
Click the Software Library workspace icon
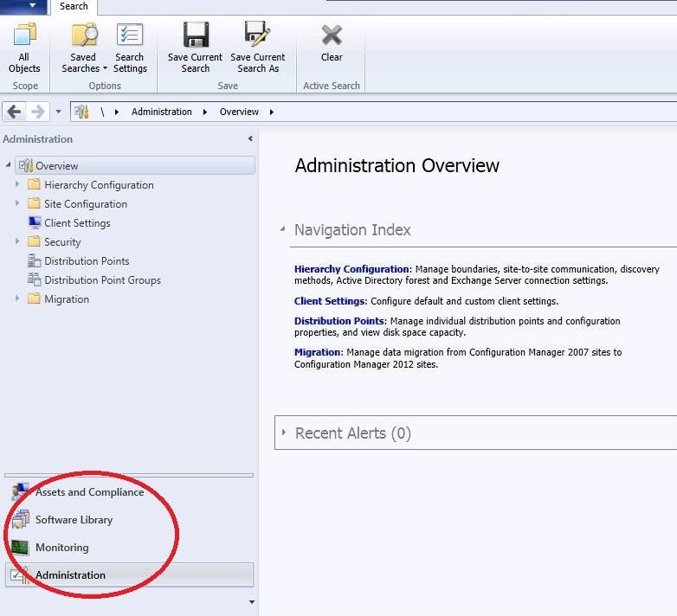coord(20,519)
